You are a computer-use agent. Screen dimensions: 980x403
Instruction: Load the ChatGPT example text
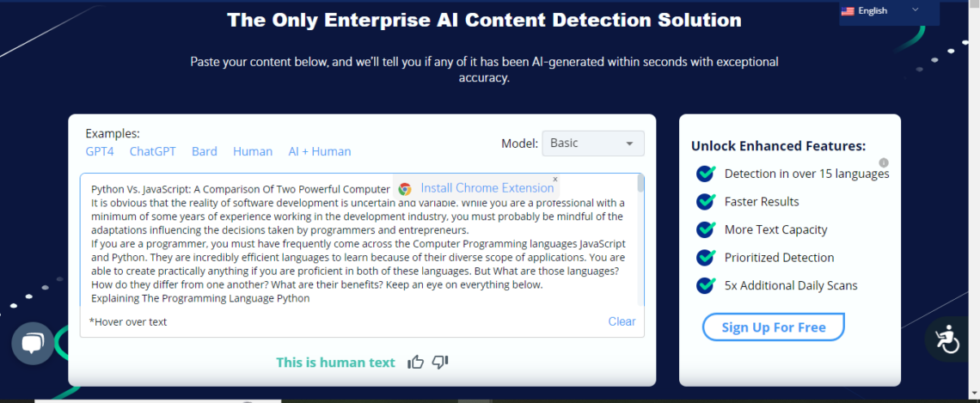pos(152,151)
